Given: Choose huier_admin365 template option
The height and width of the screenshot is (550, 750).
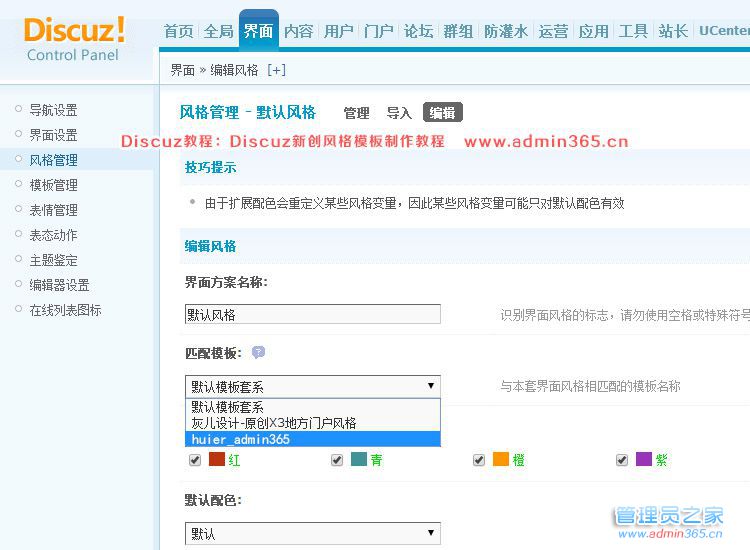Looking at the screenshot, I should (x=313, y=439).
